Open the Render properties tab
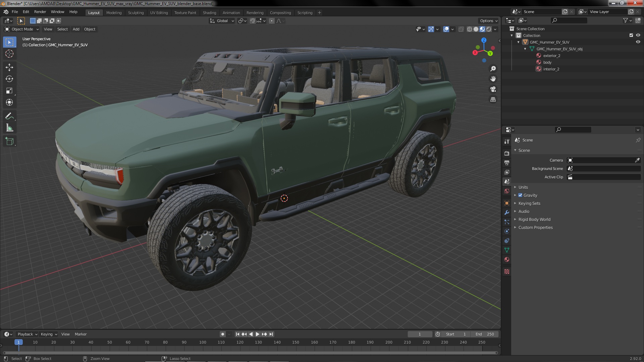This screenshot has width=644, height=362. (x=507, y=153)
